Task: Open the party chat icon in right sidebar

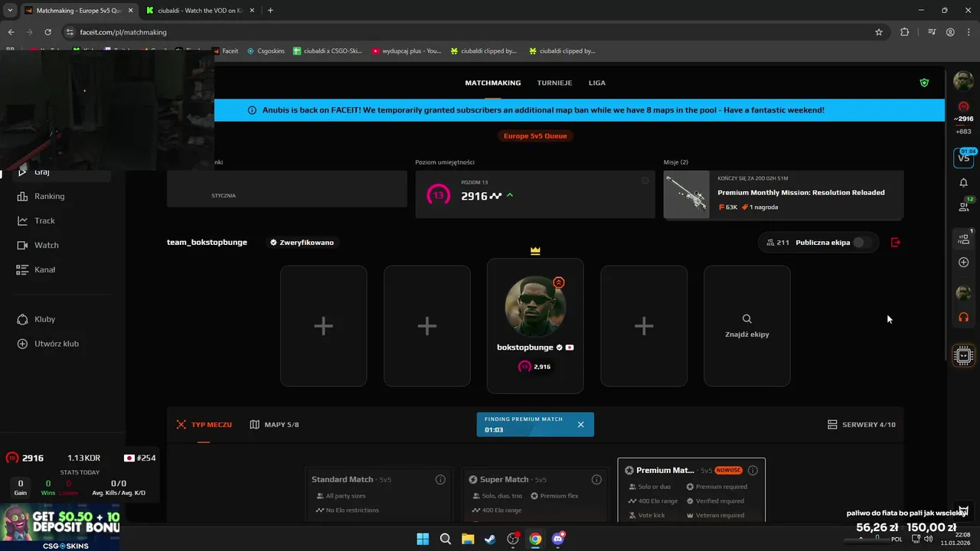Action: point(964,238)
